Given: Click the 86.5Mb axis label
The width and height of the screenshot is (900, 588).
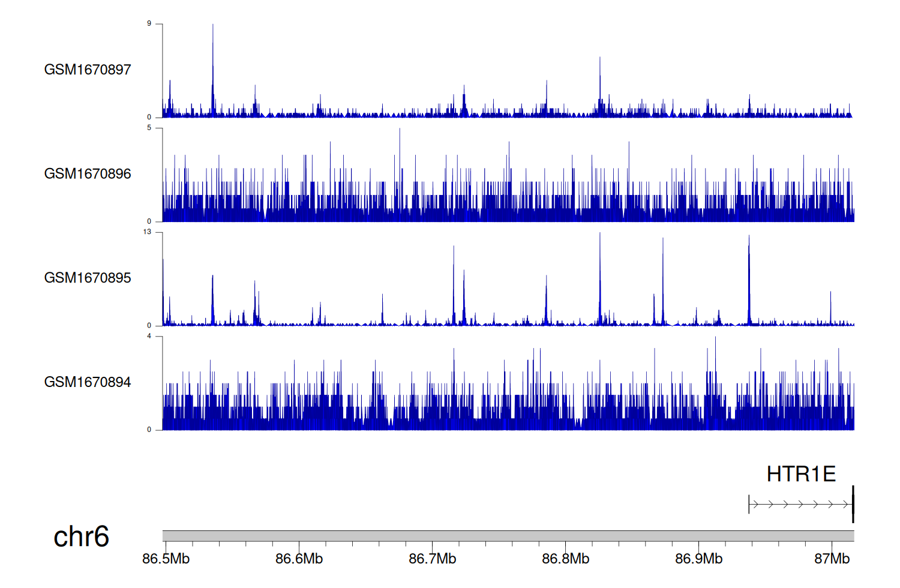Looking at the screenshot, I should point(166,559).
